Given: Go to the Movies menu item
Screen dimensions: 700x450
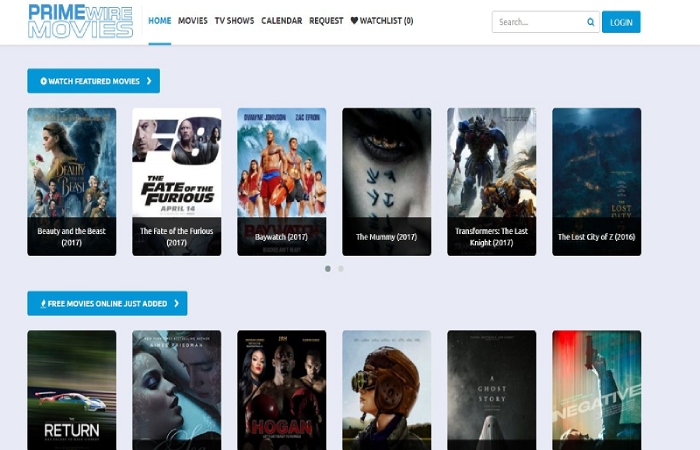Looking at the screenshot, I should coord(193,21).
